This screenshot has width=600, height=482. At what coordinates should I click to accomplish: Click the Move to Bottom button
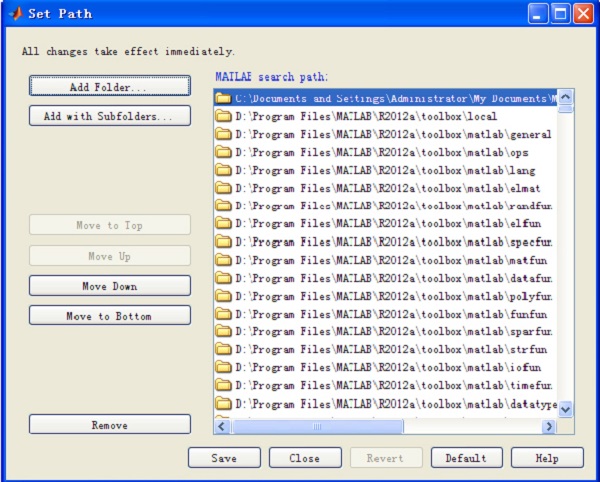click(110, 316)
